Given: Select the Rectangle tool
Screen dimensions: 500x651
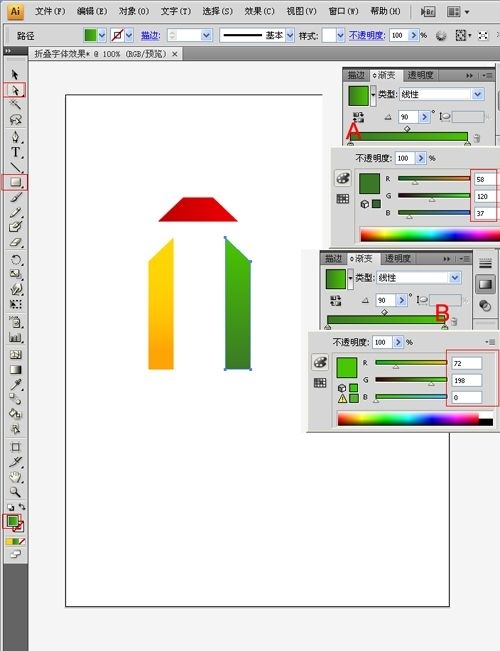Looking at the screenshot, I should pyautogui.click(x=15, y=182).
